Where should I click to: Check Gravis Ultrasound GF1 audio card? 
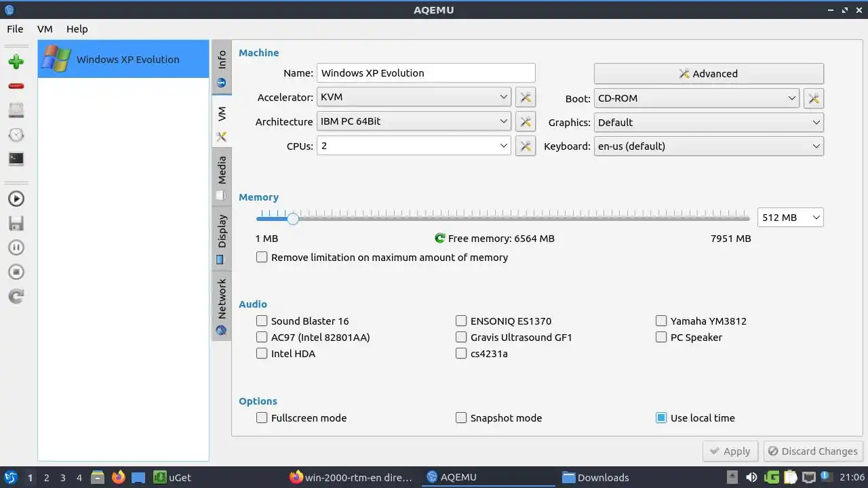tap(513, 338)
